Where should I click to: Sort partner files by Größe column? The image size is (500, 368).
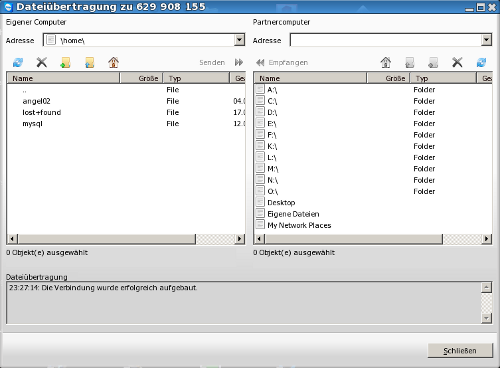pyautogui.click(x=388, y=78)
